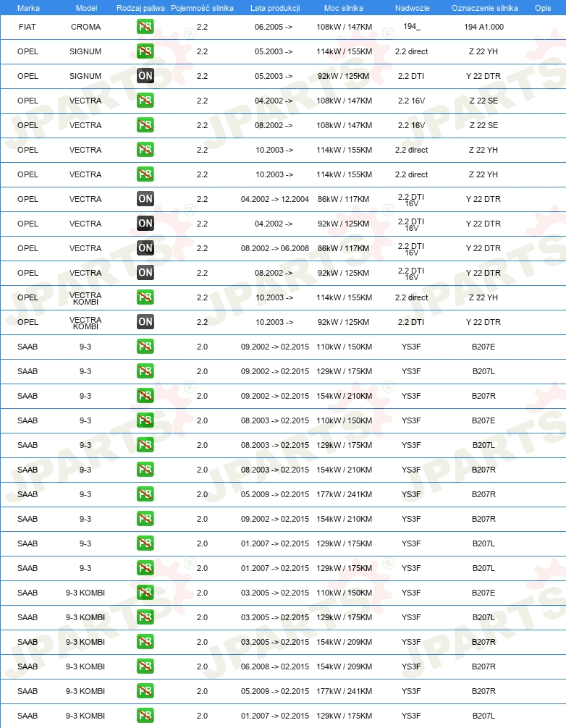Click B207L in the SAAB 9-3 08.2003 row
Image resolution: width=566 pixels, height=728 pixels.
point(483,445)
